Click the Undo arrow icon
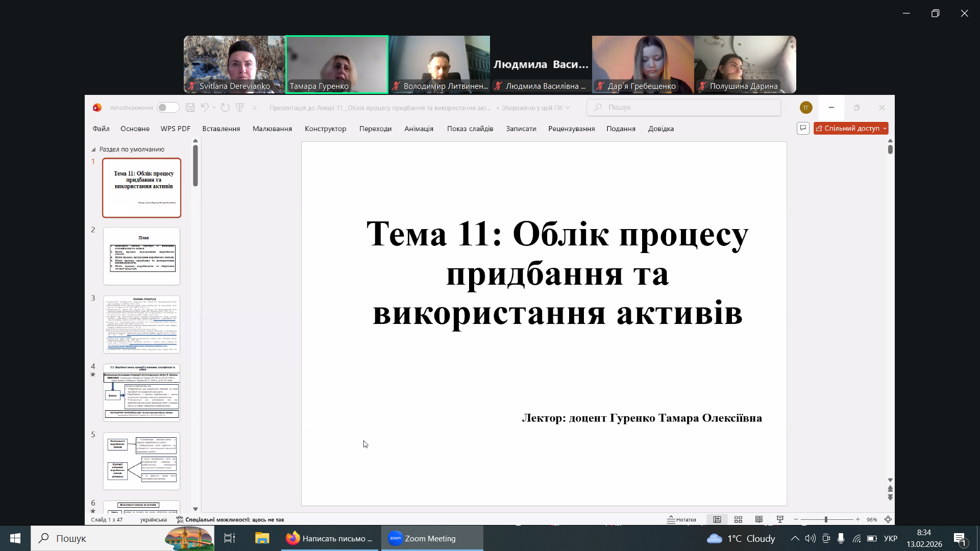The height and width of the screenshot is (551, 980). tap(205, 108)
